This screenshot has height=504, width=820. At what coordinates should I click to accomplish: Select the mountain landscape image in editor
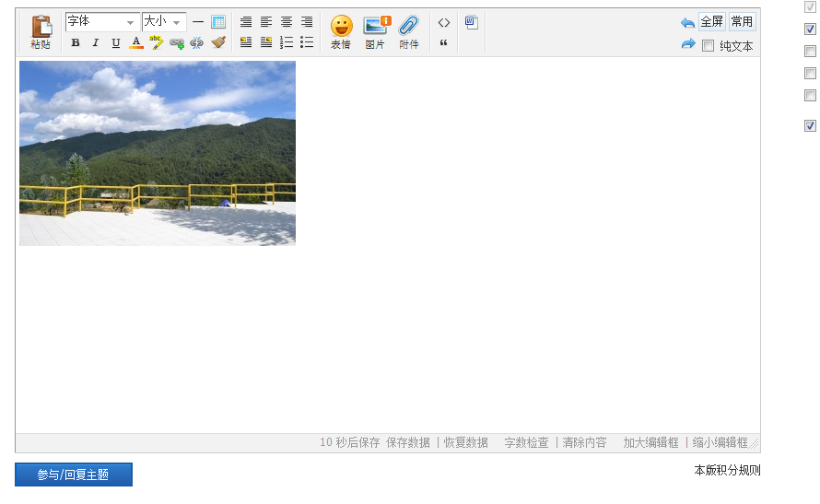point(158,153)
